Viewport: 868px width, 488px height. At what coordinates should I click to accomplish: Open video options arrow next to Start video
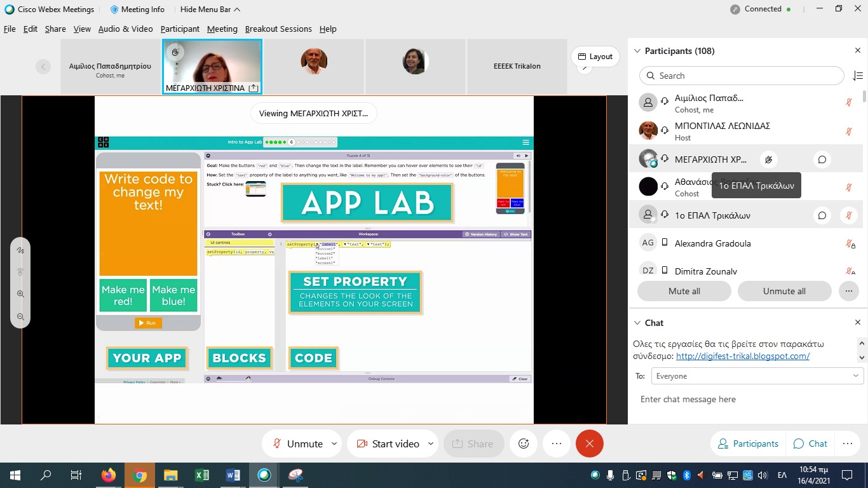click(x=431, y=444)
